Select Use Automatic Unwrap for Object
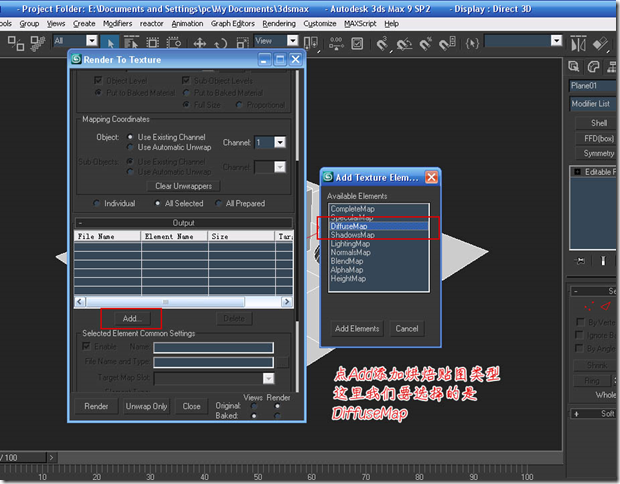620x484 pixels. [x=130, y=147]
